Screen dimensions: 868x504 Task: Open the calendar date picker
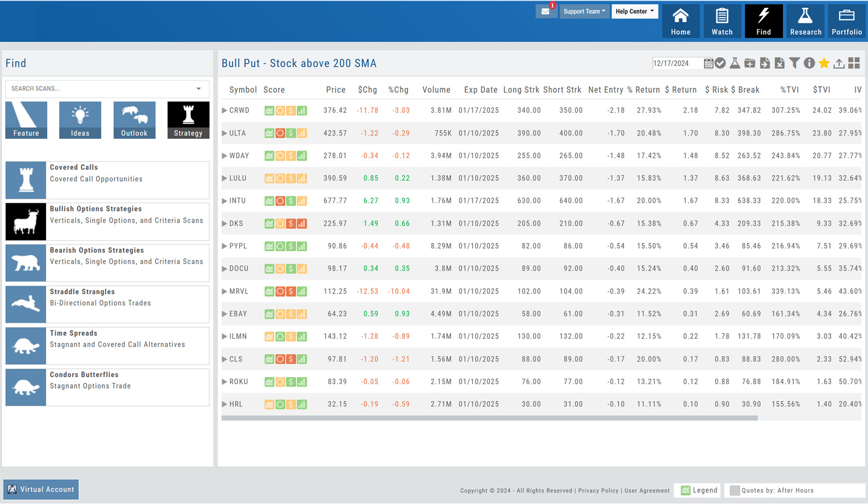point(708,63)
